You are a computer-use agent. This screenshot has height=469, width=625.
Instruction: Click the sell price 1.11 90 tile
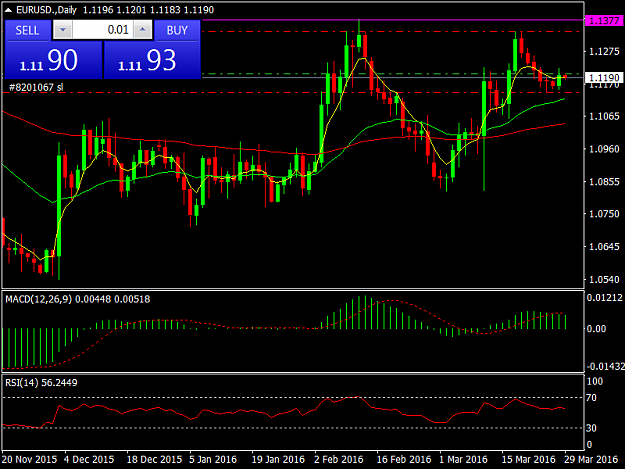[53, 61]
